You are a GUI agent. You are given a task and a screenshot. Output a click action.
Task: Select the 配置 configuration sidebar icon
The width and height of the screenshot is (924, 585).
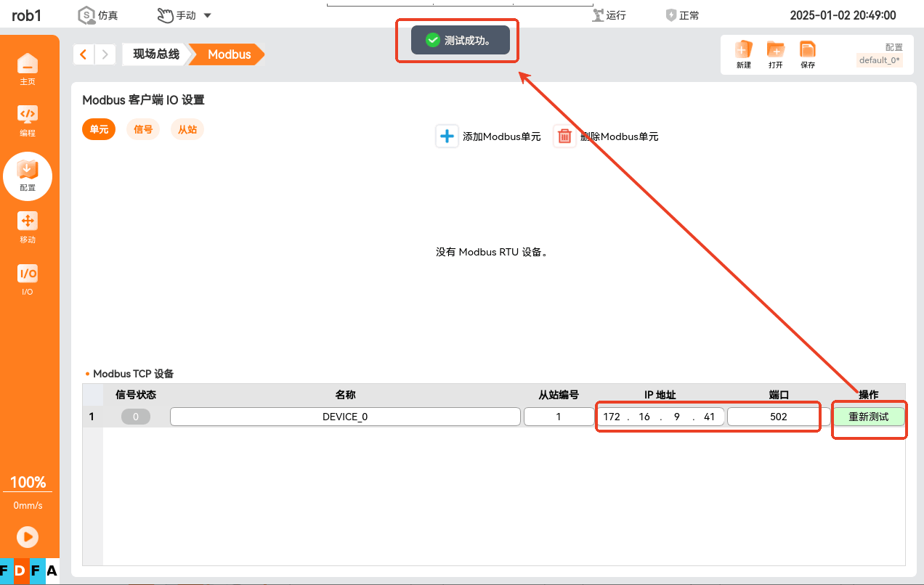[28, 170]
